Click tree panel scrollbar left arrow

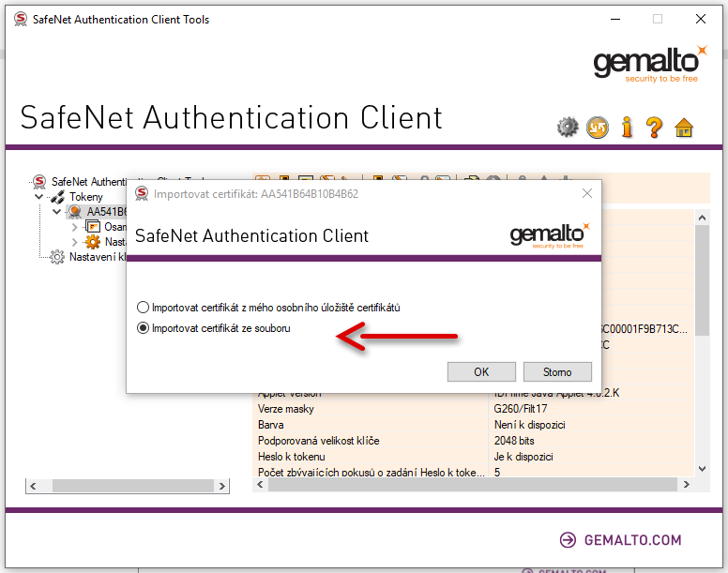point(33,486)
